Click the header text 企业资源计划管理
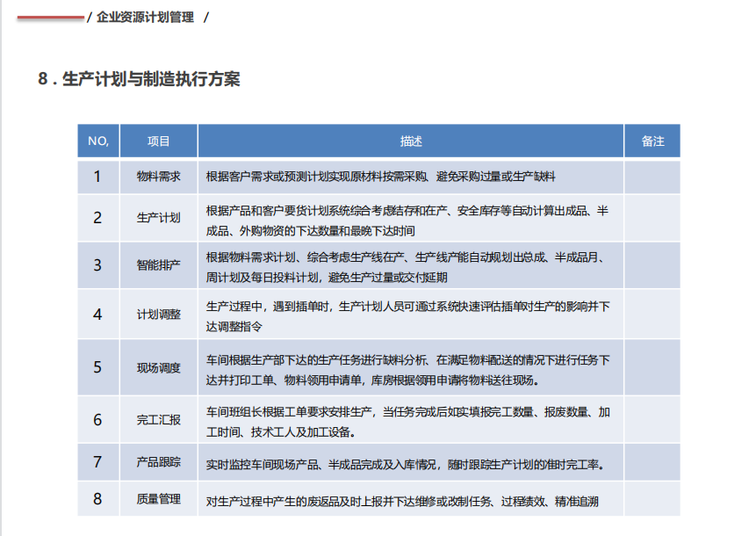This screenshot has width=756, height=536. point(146,18)
